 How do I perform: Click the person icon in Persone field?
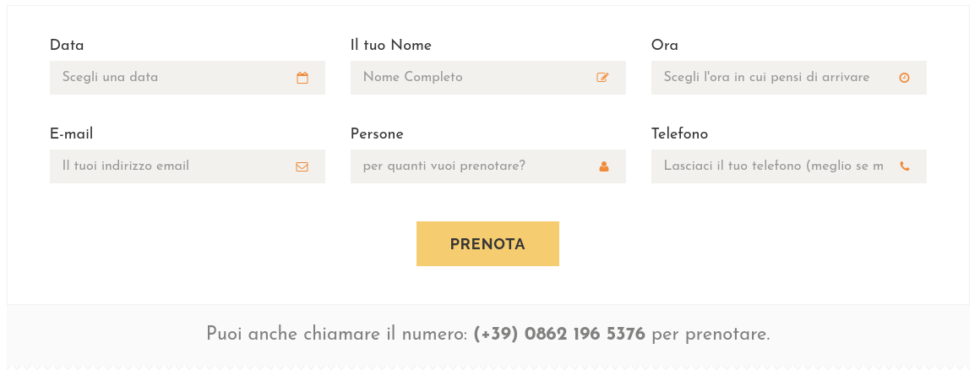pyautogui.click(x=604, y=166)
